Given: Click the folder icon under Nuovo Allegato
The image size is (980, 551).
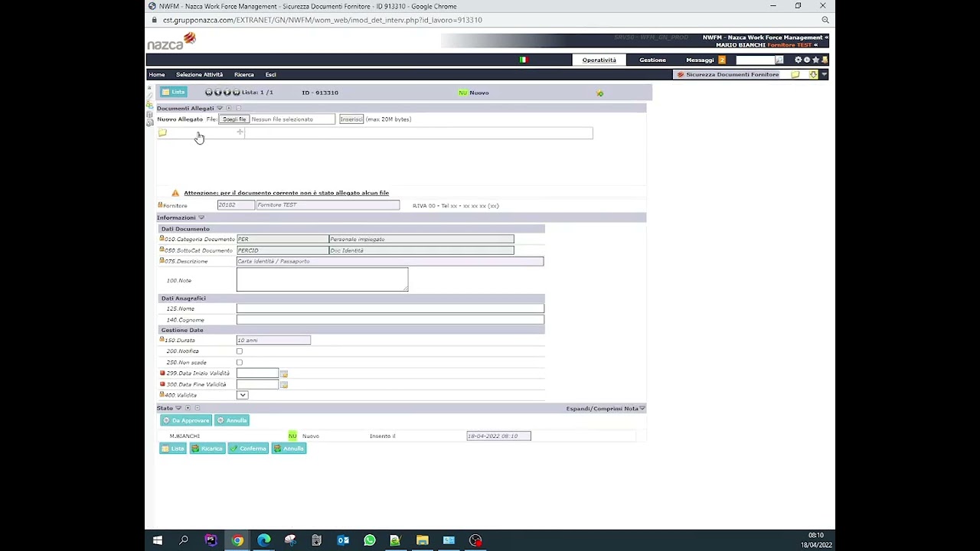Looking at the screenshot, I should point(162,133).
